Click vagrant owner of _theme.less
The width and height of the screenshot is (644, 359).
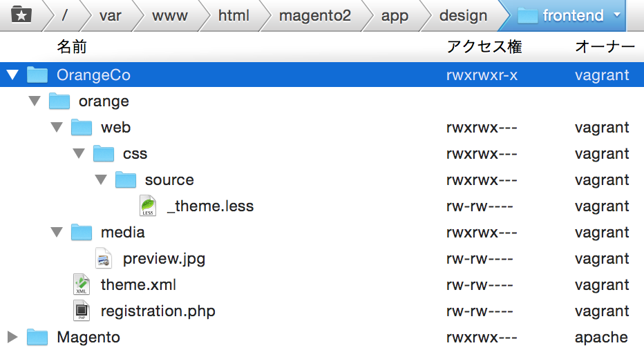click(x=602, y=207)
